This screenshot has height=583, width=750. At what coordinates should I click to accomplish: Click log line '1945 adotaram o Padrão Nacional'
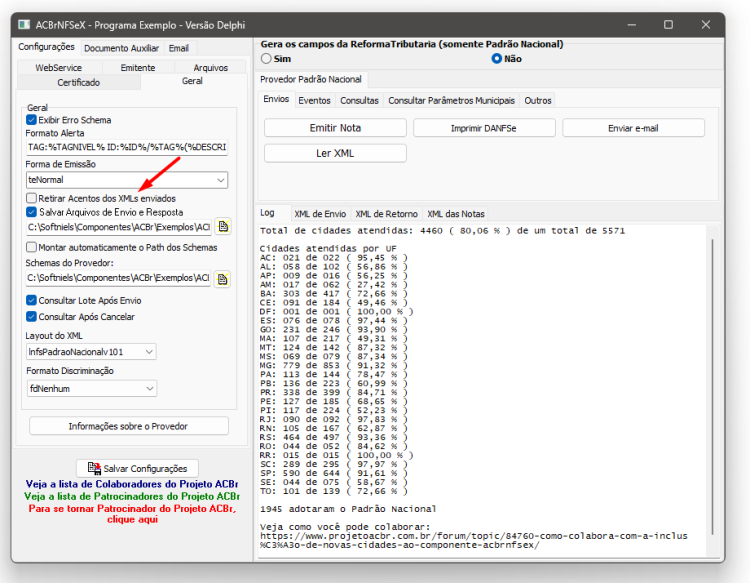(x=348, y=509)
